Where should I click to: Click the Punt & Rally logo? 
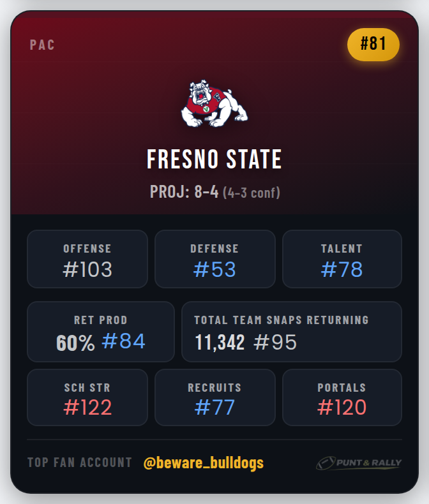[x=358, y=463]
